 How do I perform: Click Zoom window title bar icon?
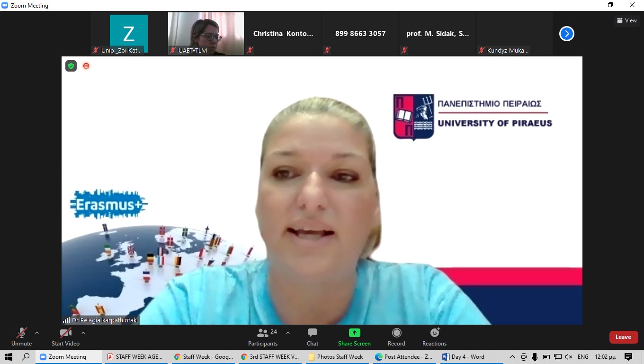pyautogui.click(x=5, y=6)
